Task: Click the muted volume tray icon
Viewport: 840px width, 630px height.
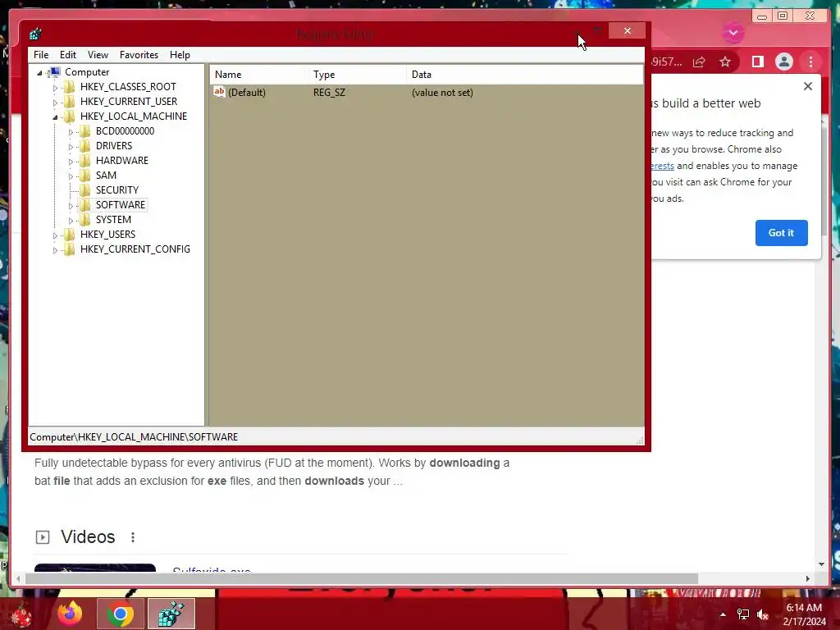Action: click(x=763, y=614)
